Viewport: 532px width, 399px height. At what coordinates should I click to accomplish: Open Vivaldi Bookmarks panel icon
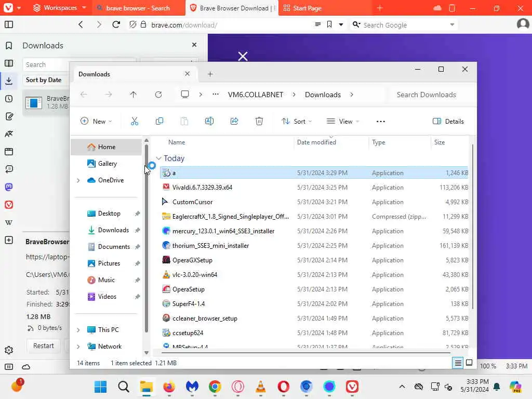(9, 46)
